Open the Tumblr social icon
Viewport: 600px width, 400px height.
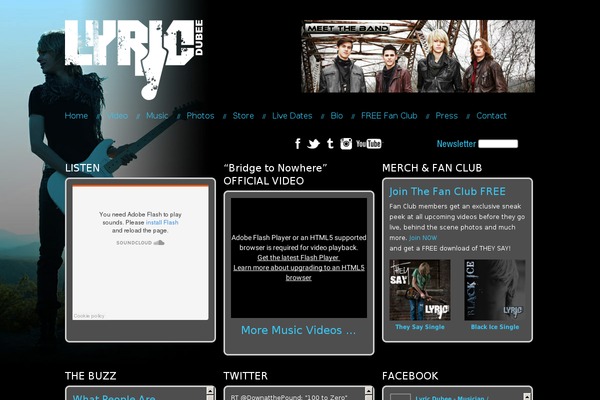(330, 144)
